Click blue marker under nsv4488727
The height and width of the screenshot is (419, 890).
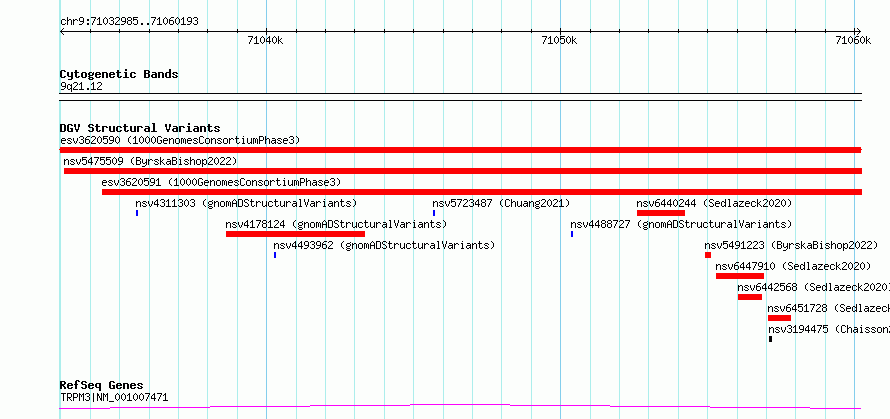(x=572, y=234)
